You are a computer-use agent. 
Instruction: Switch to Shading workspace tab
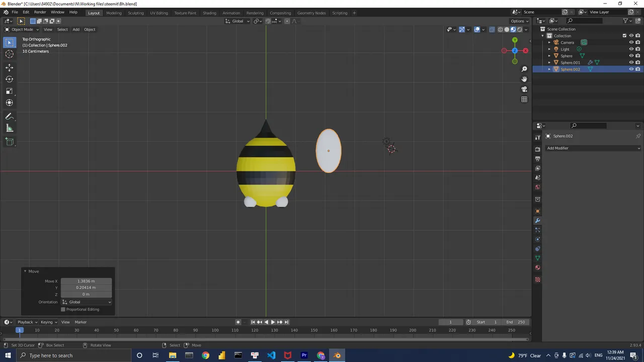(209, 13)
